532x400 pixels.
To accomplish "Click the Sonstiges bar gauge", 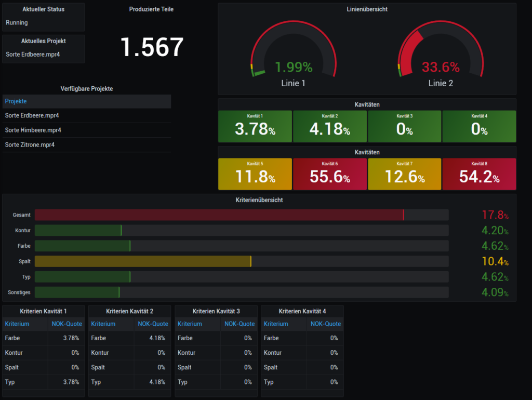I will (242, 292).
